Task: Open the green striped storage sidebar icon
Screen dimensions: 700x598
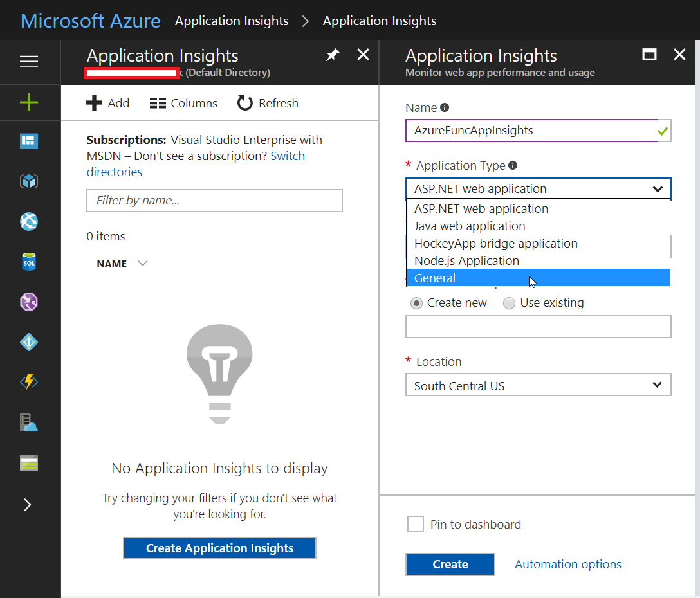Action: click(29, 463)
